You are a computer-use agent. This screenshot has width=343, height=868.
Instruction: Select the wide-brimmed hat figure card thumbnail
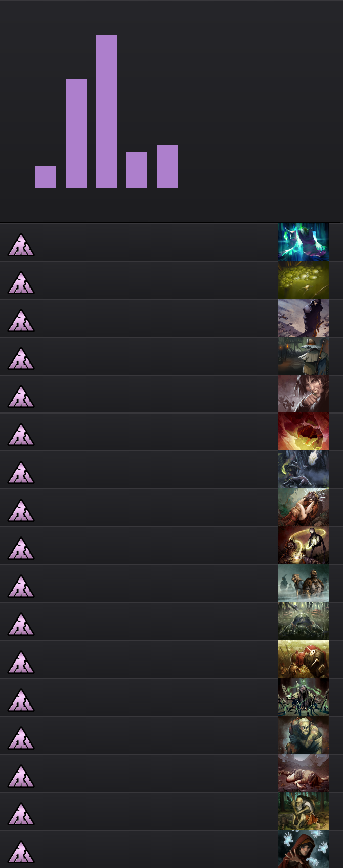tap(304, 356)
